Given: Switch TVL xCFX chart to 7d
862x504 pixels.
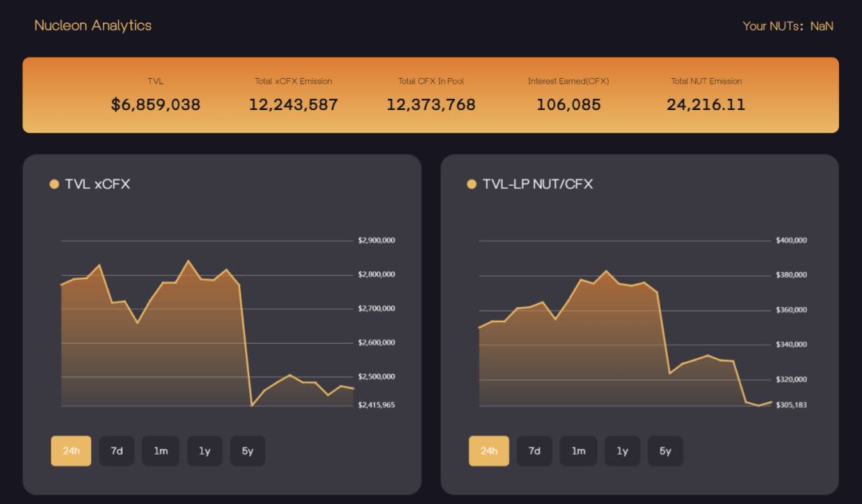Looking at the screenshot, I should (117, 451).
